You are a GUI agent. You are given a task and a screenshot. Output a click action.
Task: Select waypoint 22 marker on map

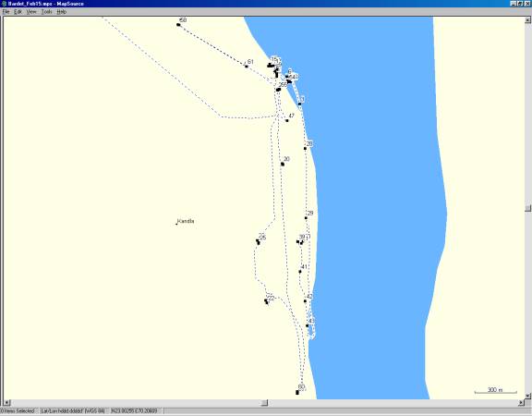[266, 301]
